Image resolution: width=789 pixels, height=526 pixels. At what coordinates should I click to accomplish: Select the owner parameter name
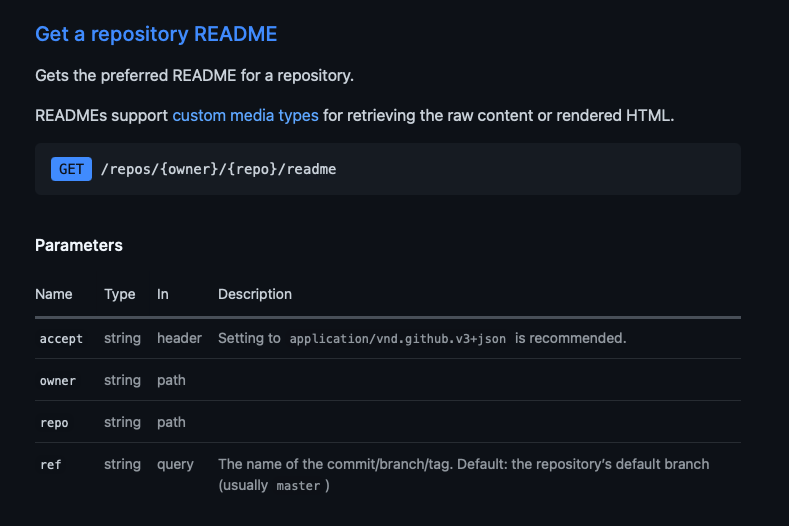[x=58, y=381]
